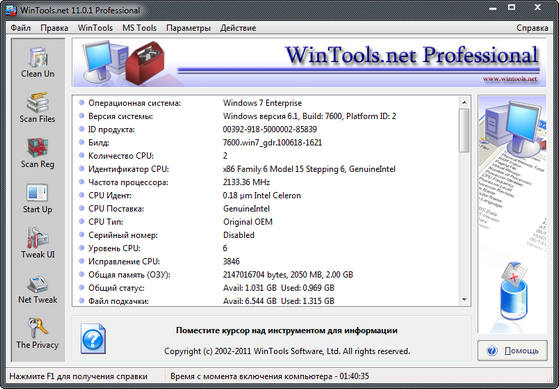Click the Помощь button

tap(513, 351)
